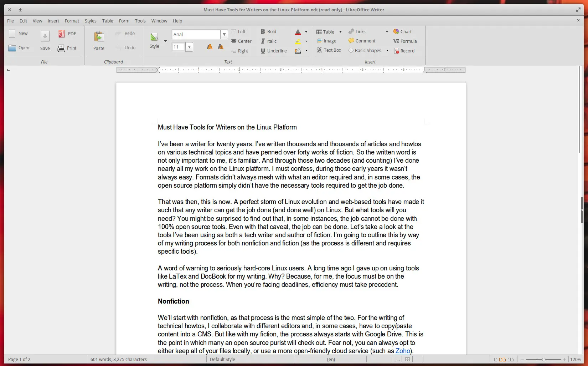Open the Print dialog
Viewport: 588px width, 366px height.
tap(67, 48)
